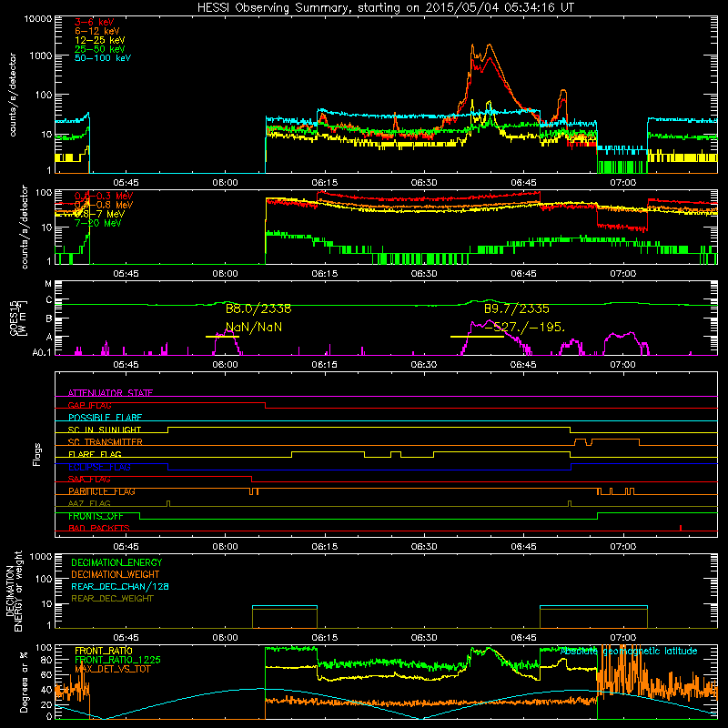Click the red spike on the BAD_PACKETS line
The width and height of the screenshot is (728, 728).
(x=681, y=528)
